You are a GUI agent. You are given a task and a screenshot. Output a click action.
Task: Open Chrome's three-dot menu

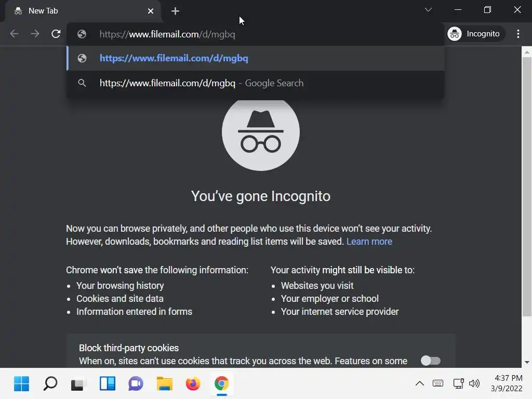coord(518,34)
